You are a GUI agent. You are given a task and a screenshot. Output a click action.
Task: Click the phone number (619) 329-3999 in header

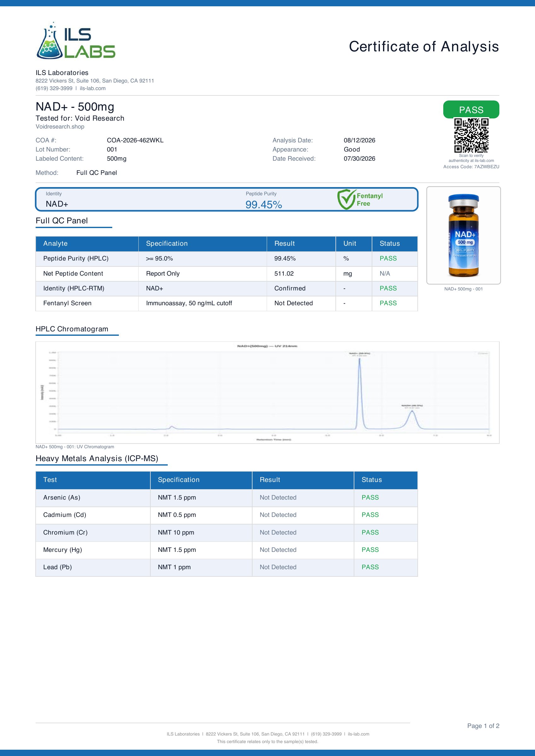pyautogui.click(x=54, y=88)
